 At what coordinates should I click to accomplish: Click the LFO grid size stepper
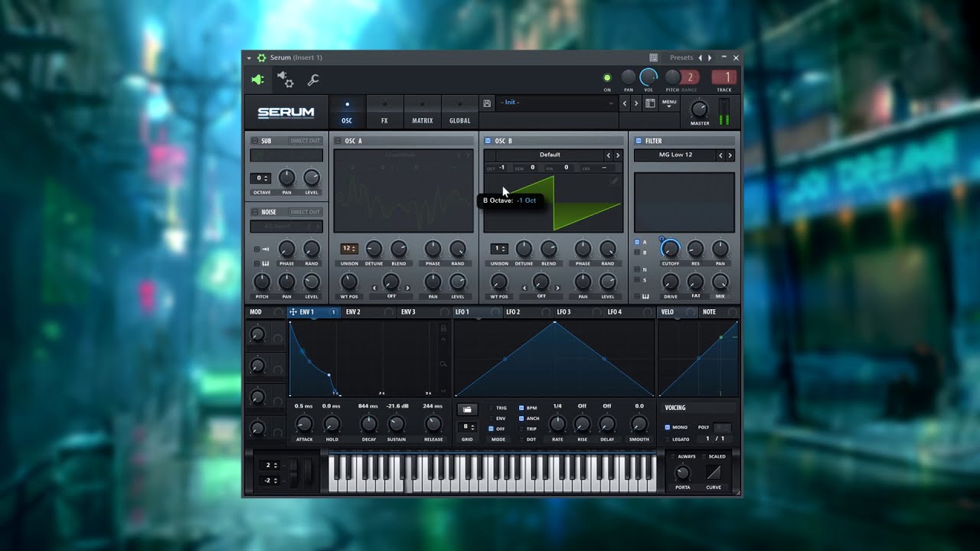(467, 427)
